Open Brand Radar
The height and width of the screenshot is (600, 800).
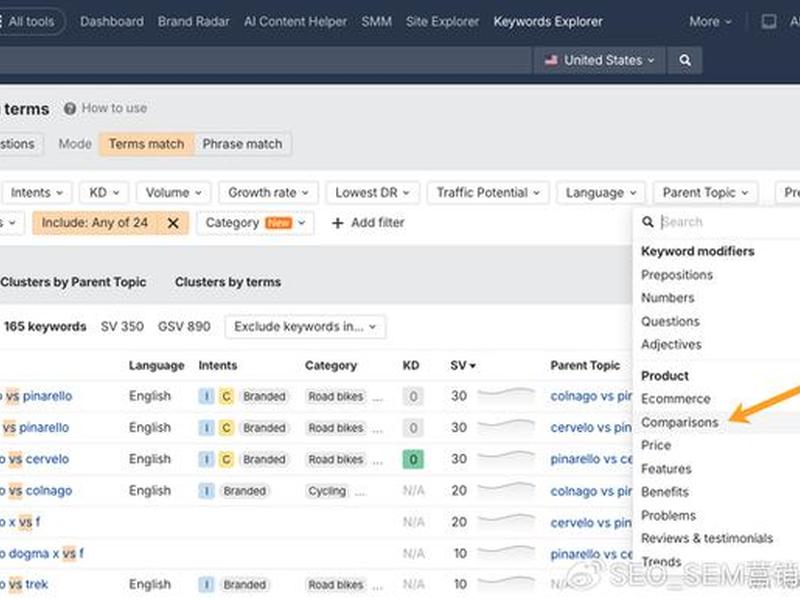click(x=193, y=21)
